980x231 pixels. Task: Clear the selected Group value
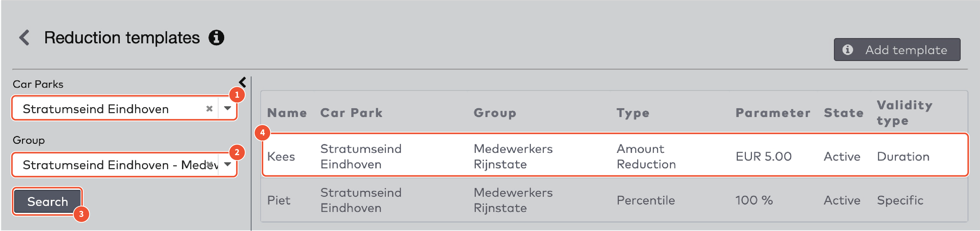[209, 164]
